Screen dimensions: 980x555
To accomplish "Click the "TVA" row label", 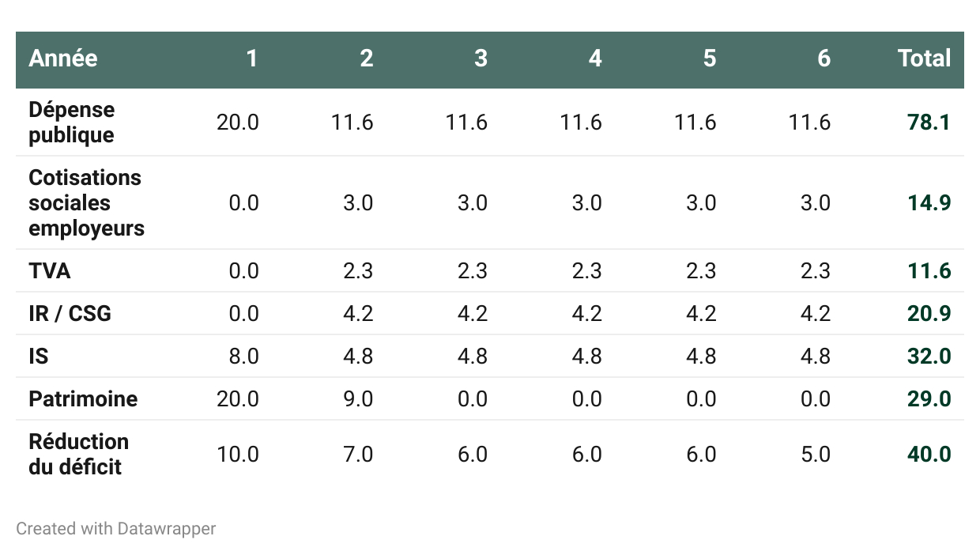I will point(50,271).
